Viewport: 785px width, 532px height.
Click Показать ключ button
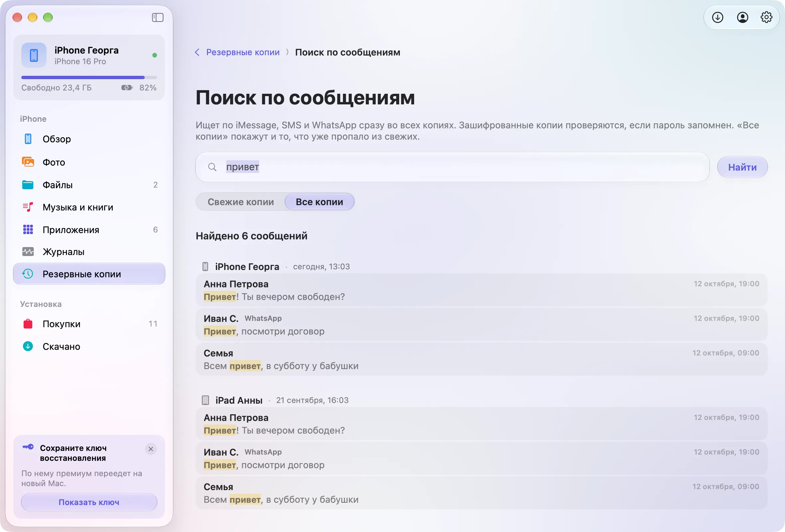(89, 502)
